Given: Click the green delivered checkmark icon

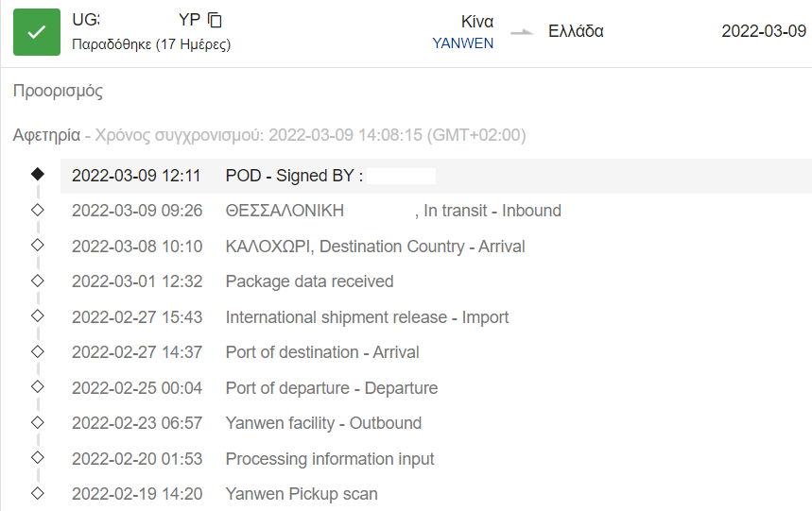Looking at the screenshot, I should pos(37,32).
